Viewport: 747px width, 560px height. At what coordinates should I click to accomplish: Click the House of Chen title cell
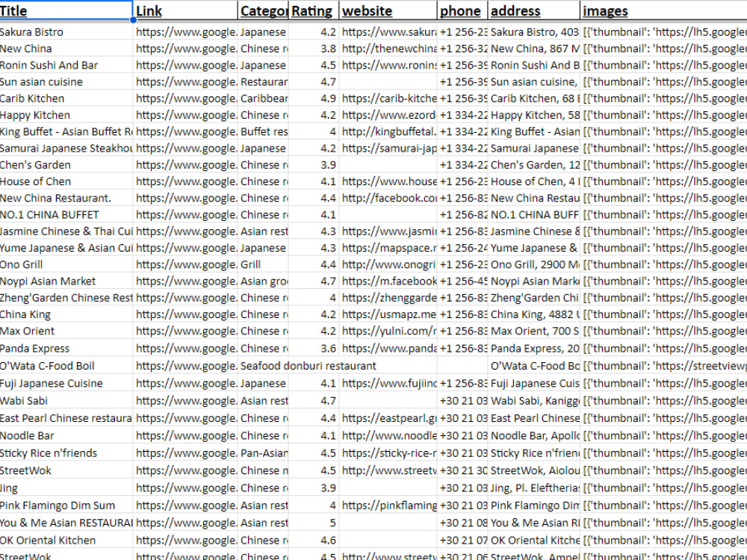tap(66, 181)
